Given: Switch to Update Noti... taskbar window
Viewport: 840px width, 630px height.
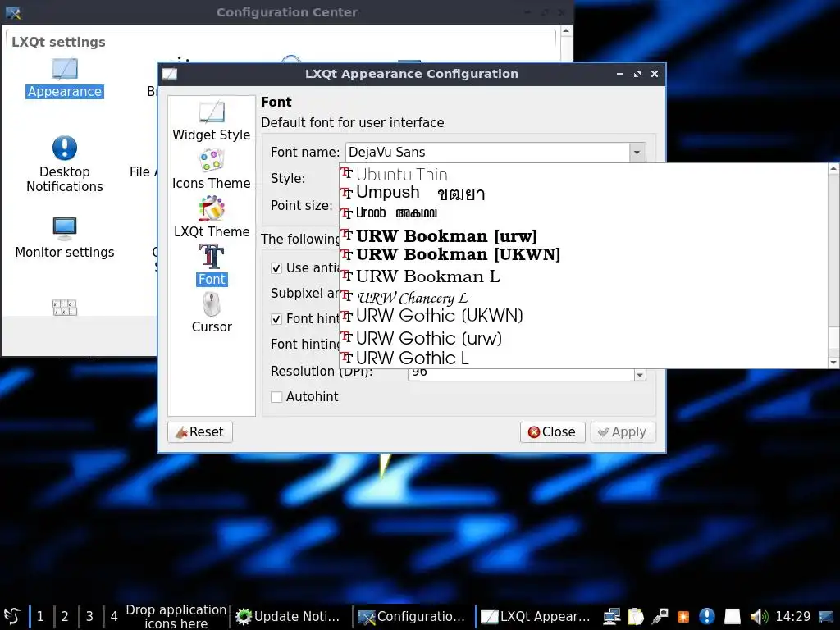Looking at the screenshot, I should [290, 617].
